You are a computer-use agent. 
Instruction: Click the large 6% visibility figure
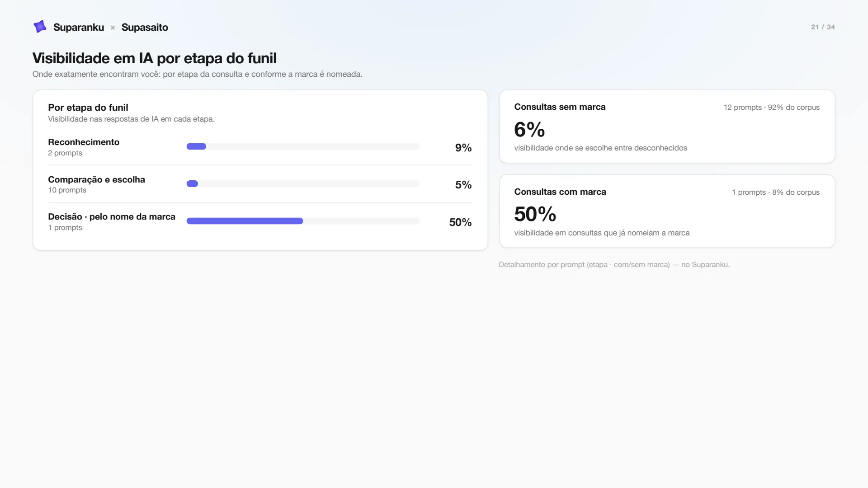(x=529, y=130)
